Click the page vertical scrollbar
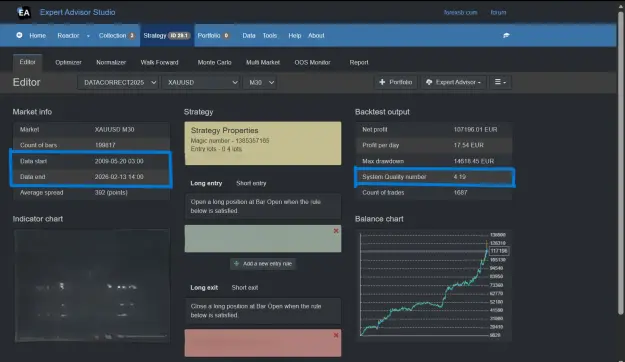Screen dimensions: 625x362 (x=620, y=163)
